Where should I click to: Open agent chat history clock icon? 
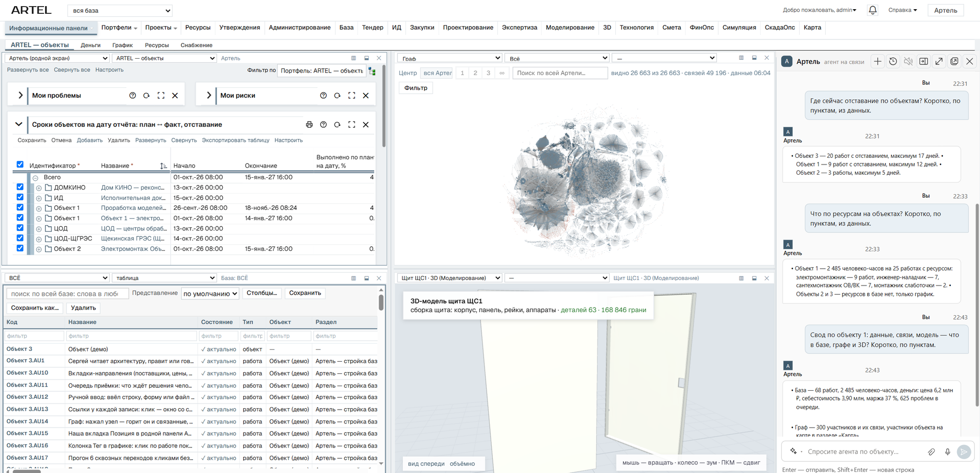pos(893,61)
